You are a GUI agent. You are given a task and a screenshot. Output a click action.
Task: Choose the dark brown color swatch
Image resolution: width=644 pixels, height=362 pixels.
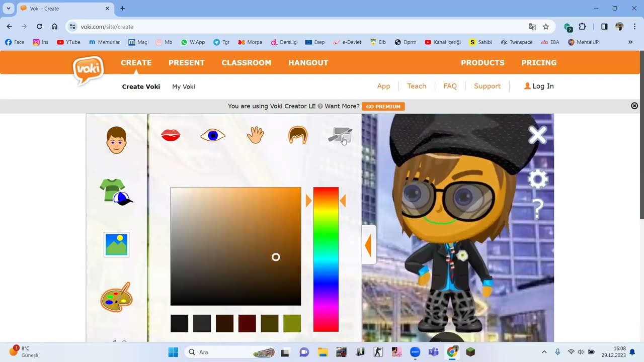[x=224, y=323]
